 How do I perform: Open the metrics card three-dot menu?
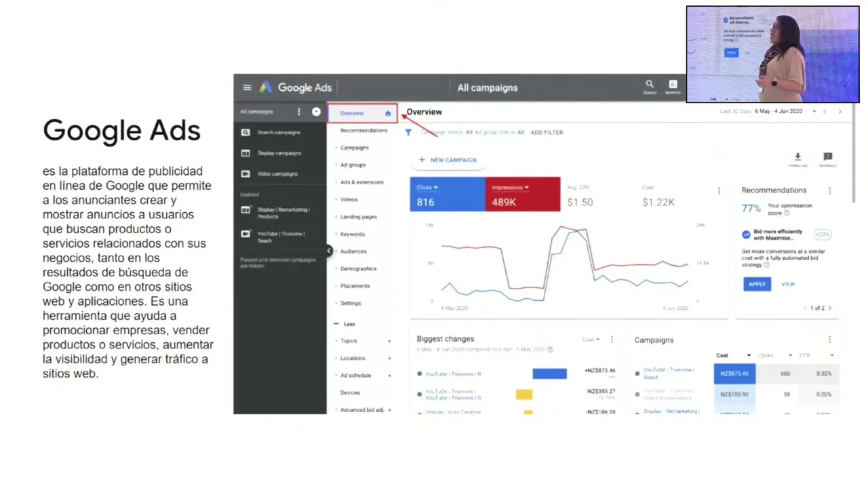719,190
